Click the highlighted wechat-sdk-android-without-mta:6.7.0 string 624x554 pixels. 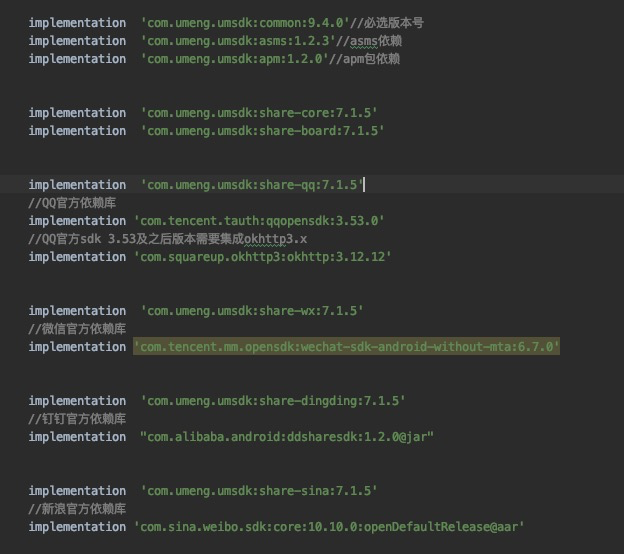(x=347, y=347)
